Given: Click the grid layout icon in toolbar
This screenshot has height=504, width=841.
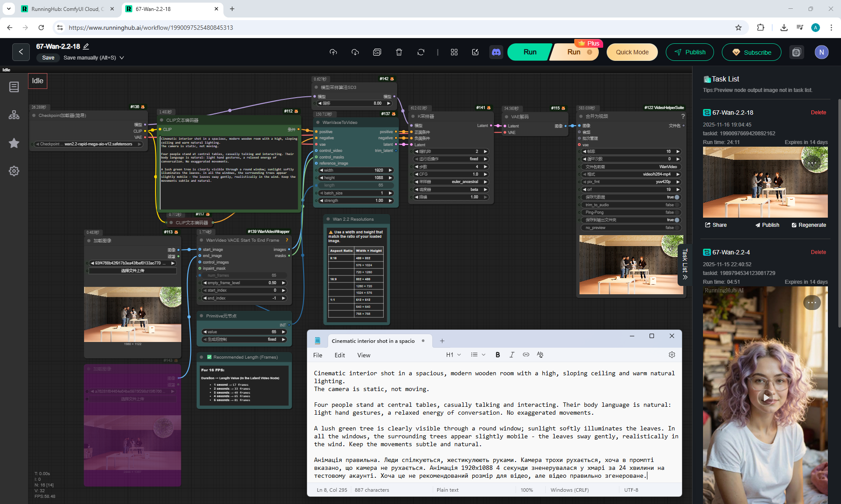Looking at the screenshot, I should tap(454, 52).
